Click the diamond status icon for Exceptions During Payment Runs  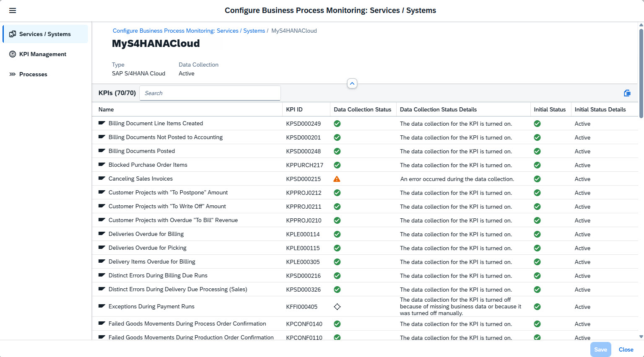coord(337,307)
